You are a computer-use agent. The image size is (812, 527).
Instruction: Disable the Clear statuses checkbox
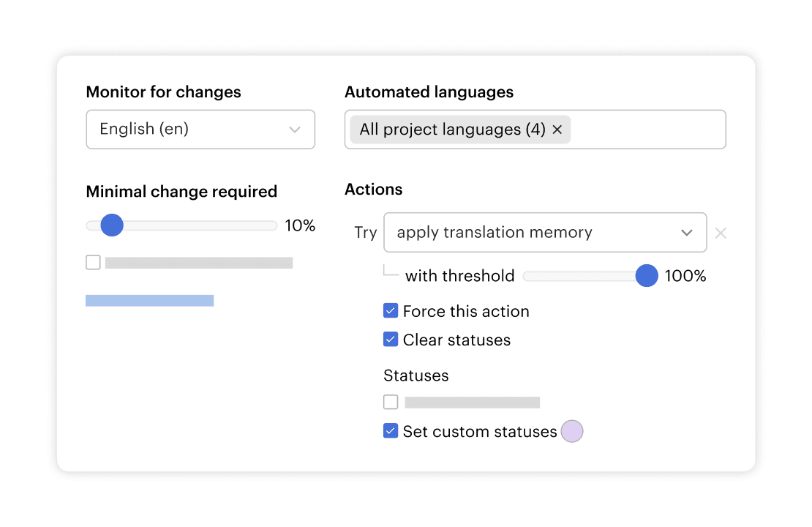[x=391, y=340]
